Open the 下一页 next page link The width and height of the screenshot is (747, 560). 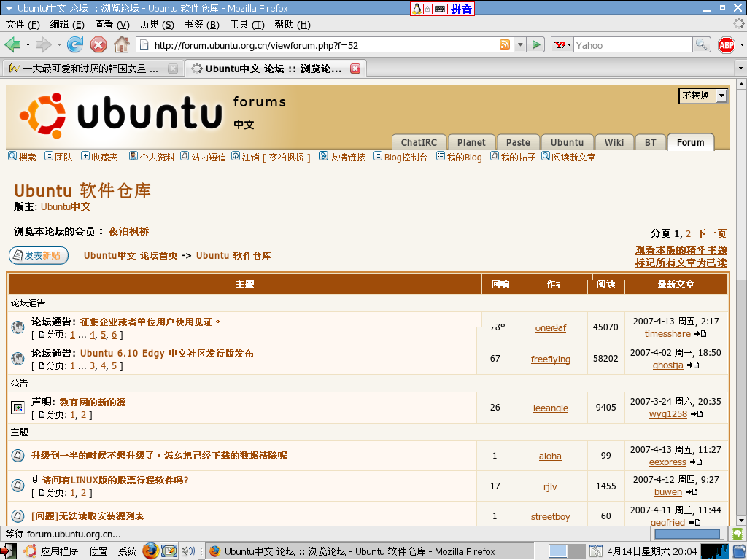(x=711, y=233)
